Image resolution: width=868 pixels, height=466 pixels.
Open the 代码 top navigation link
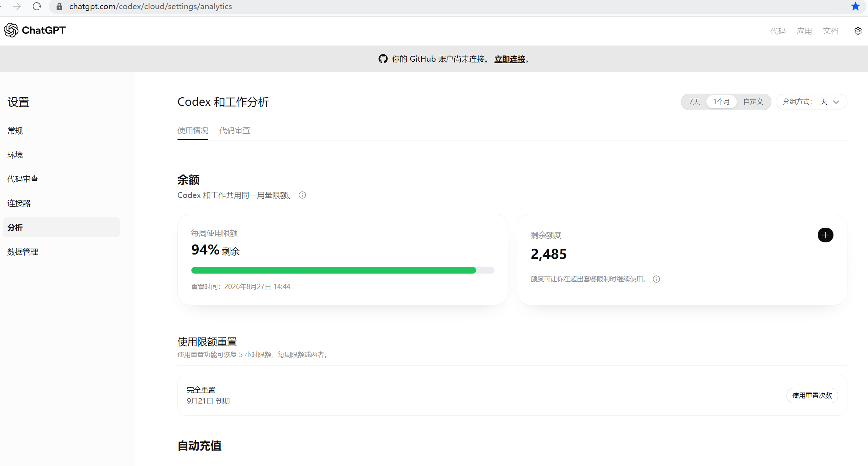pos(778,31)
